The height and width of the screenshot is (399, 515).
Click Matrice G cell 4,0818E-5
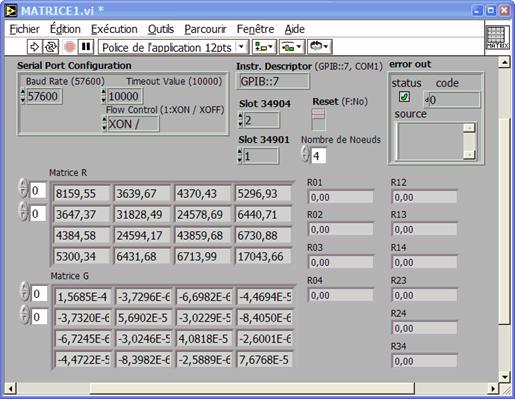click(x=204, y=339)
